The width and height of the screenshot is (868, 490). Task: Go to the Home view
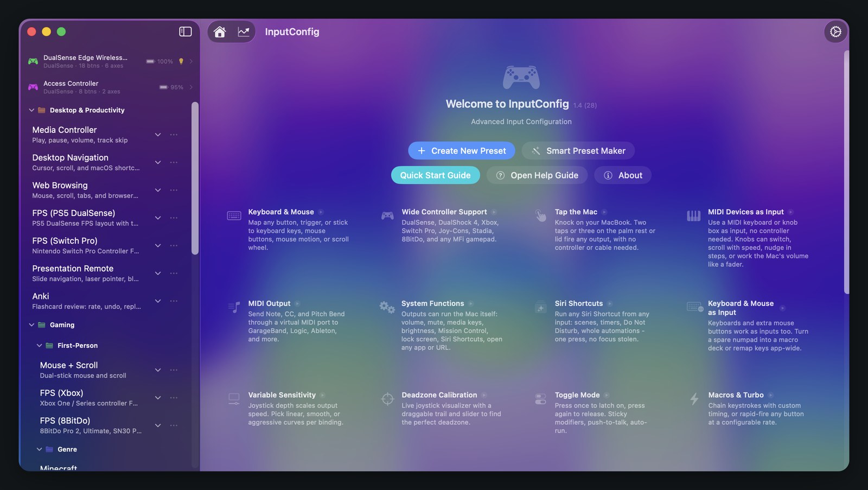click(x=220, y=32)
